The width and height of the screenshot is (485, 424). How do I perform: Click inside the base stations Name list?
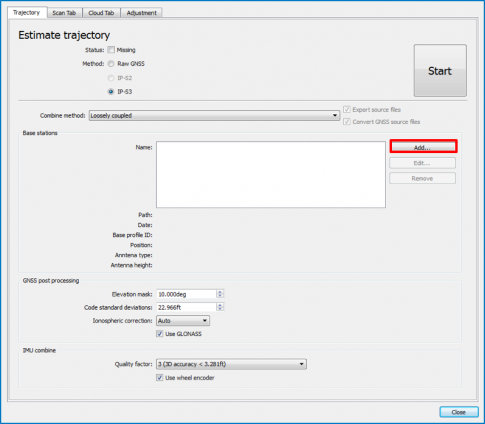pyautogui.click(x=271, y=175)
